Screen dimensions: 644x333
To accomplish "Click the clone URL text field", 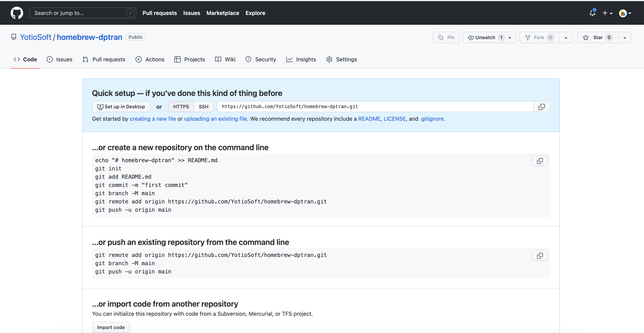I will coord(375,107).
